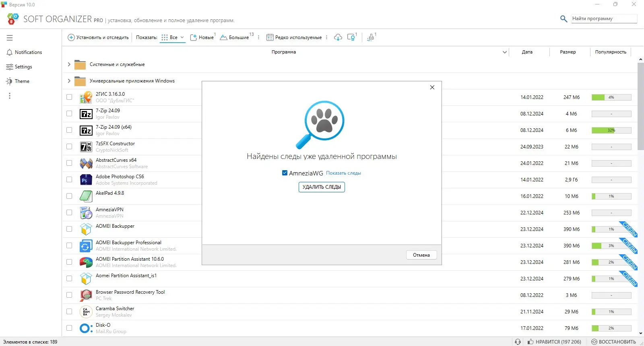644x346 pixels.
Task: Click the 2ГИС application icon
Action: click(86, 97)
